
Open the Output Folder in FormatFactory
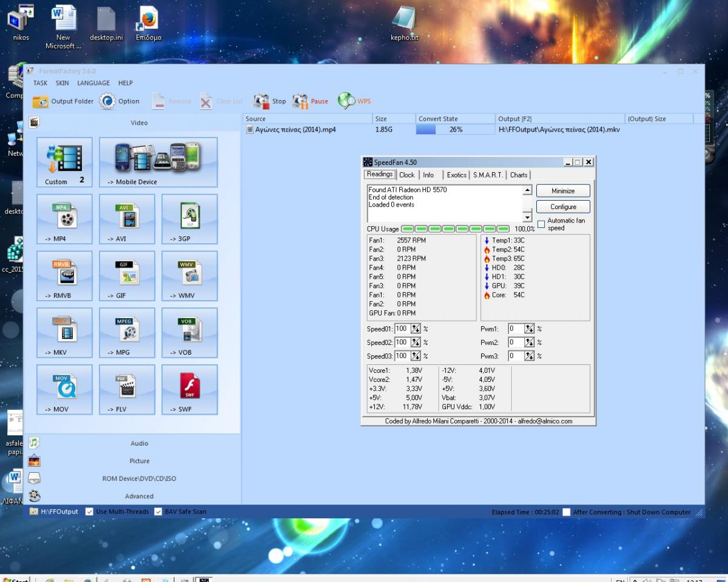point(63,101)
